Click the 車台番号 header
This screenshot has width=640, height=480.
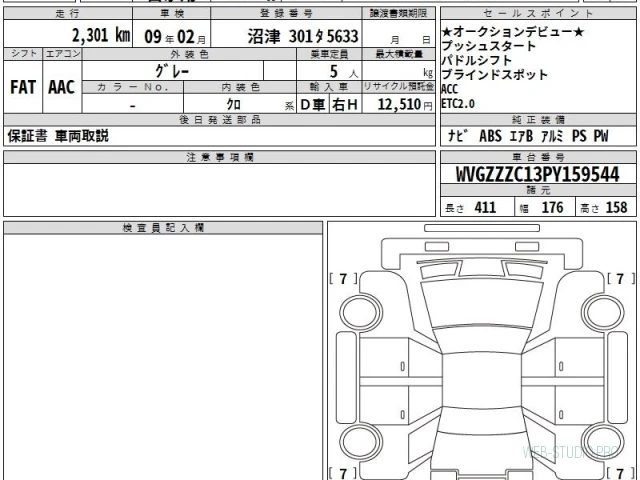[x=538, y=157]
